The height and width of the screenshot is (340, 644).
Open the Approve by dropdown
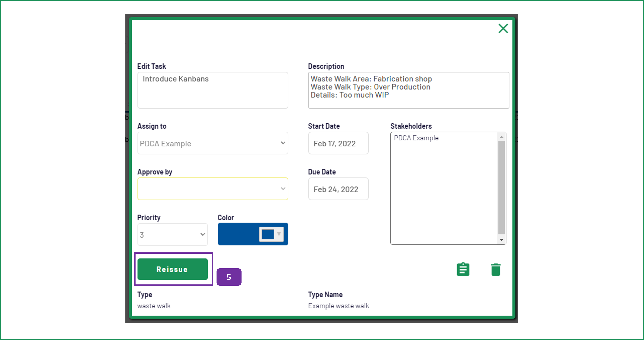pos(213,189)
